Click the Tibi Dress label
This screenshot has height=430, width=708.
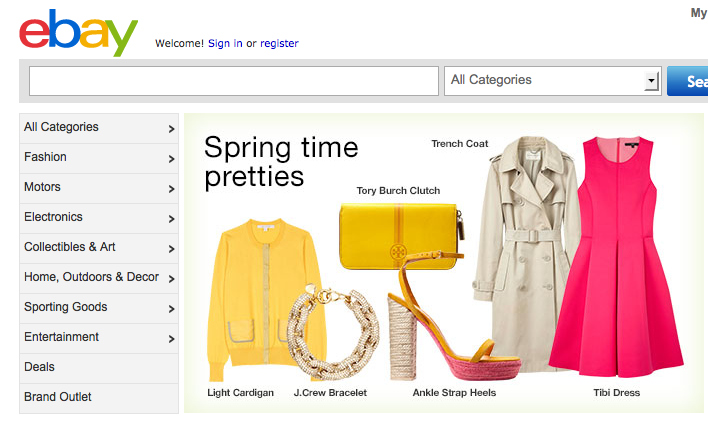pyautogui.click(x=616, y=393)
